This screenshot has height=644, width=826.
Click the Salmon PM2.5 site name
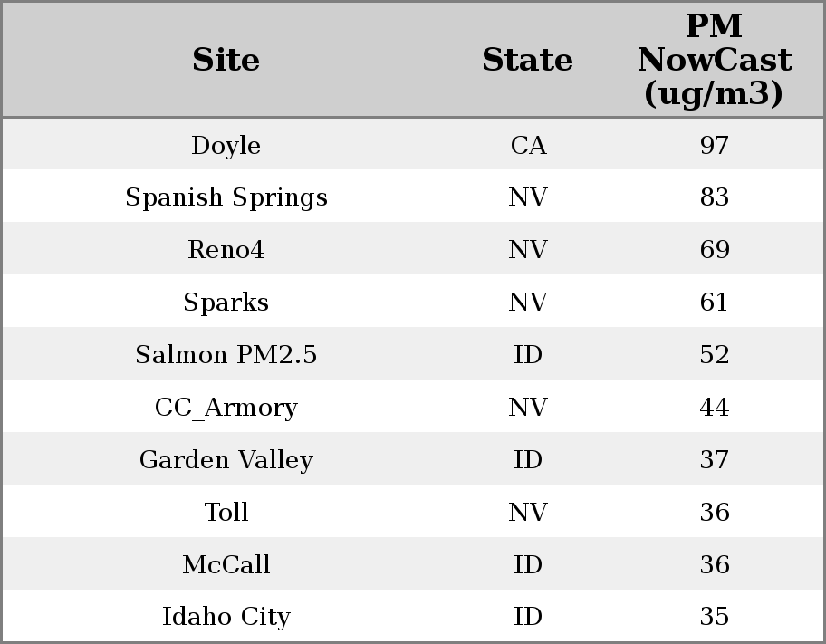click(226, 355)
